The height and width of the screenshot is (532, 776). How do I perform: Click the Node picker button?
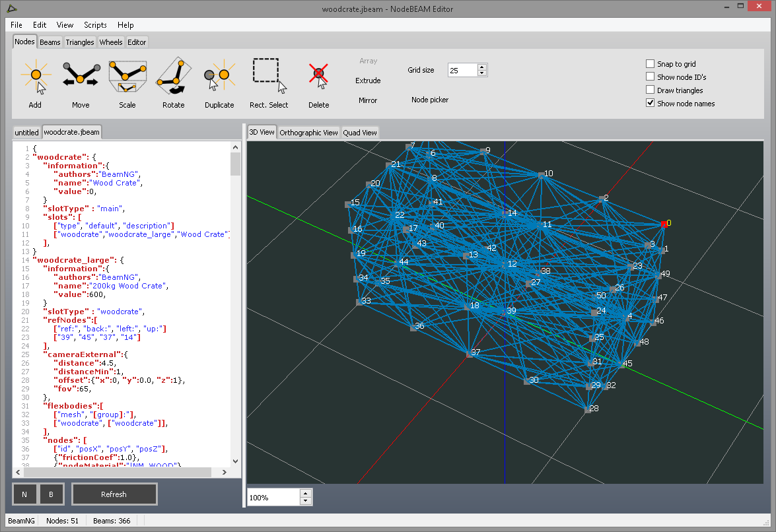click(430, 100)
